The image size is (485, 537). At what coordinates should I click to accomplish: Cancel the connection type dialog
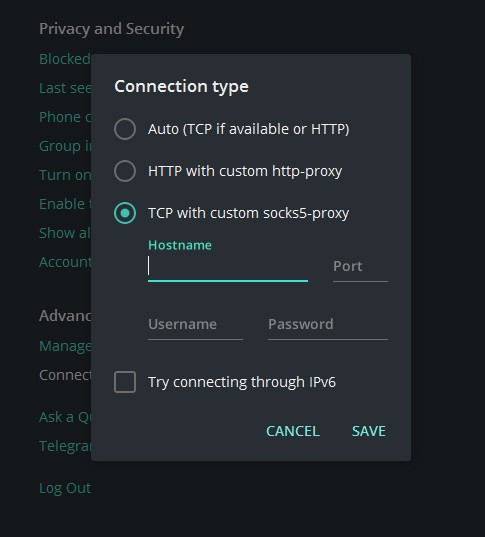click(293, 431)
